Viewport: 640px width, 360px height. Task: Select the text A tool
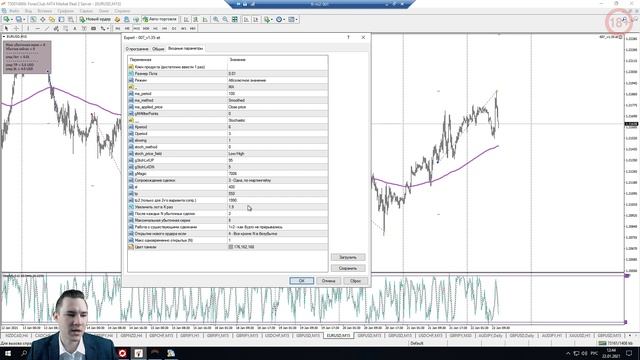click(x=75, y=29)
